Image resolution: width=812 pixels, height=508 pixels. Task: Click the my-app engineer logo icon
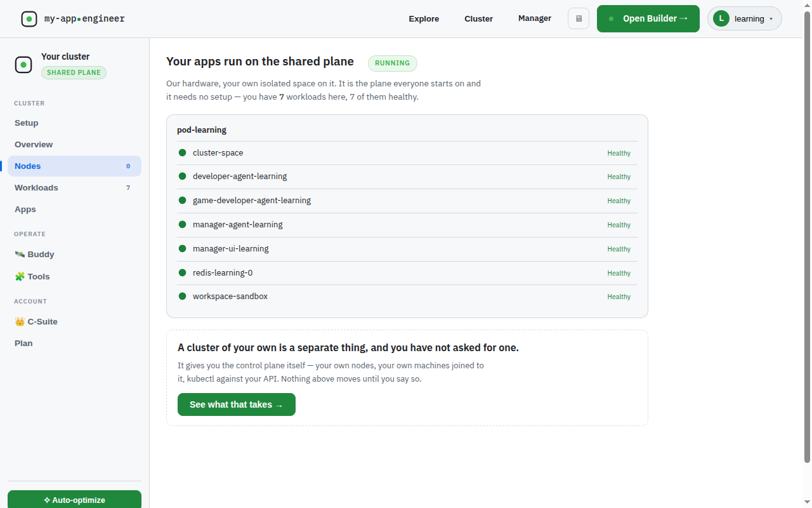29,19
